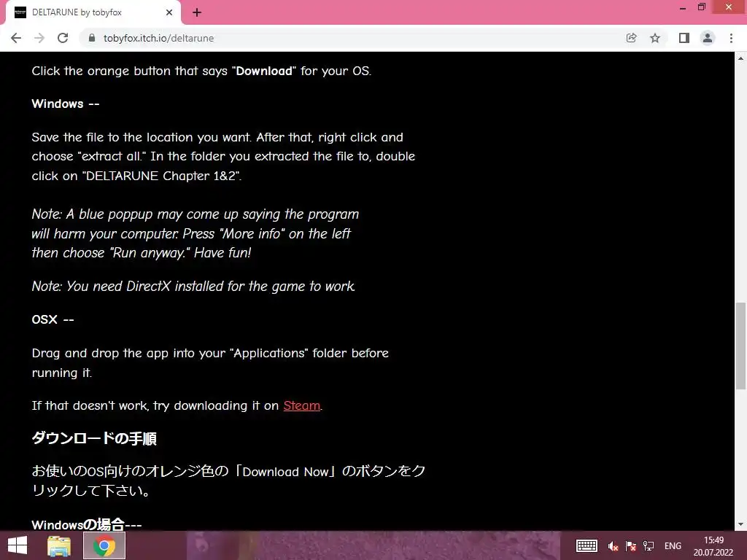Reload the DELTARUNE page

coord(63,38)
